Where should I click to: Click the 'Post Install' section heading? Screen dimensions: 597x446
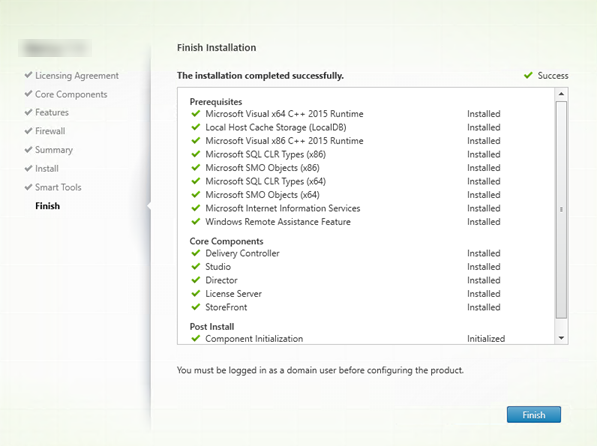212,326
